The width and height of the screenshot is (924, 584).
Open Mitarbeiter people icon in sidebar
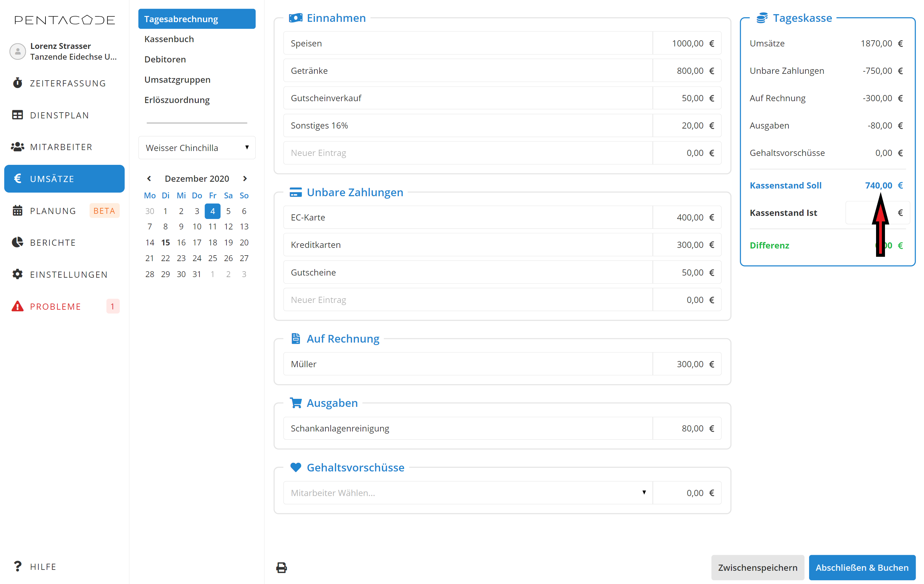[17, 147]
